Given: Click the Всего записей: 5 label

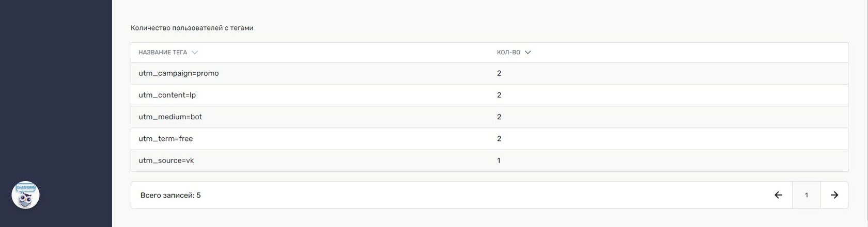Looking at the screenshot, I should click(x=171, y=196).
